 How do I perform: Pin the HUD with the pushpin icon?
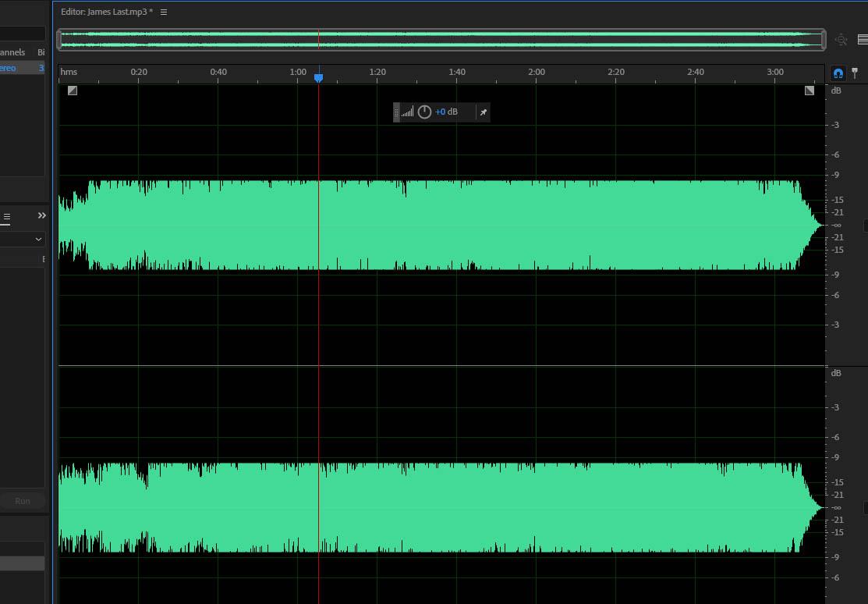pos(484,112)
